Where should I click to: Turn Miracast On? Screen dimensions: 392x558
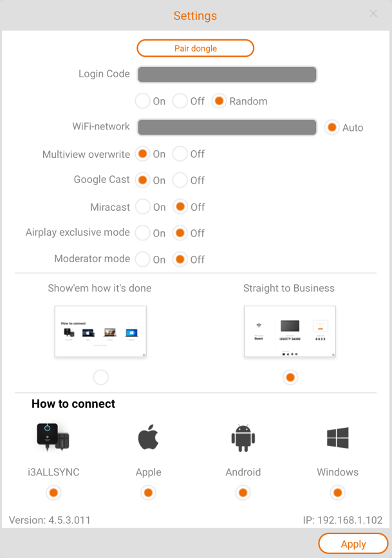(143, 207)
